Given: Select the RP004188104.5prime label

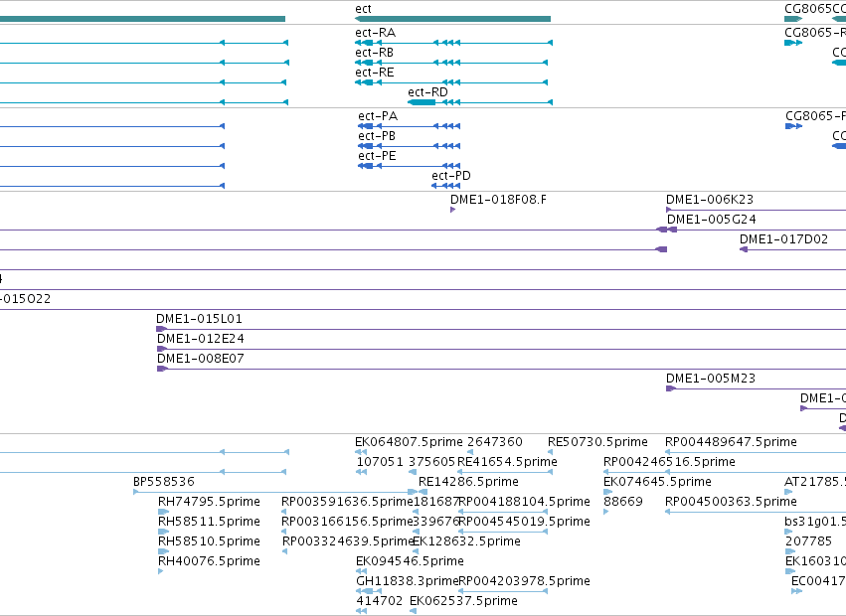Looking at the screenshot, I should [x=524, y=503].
